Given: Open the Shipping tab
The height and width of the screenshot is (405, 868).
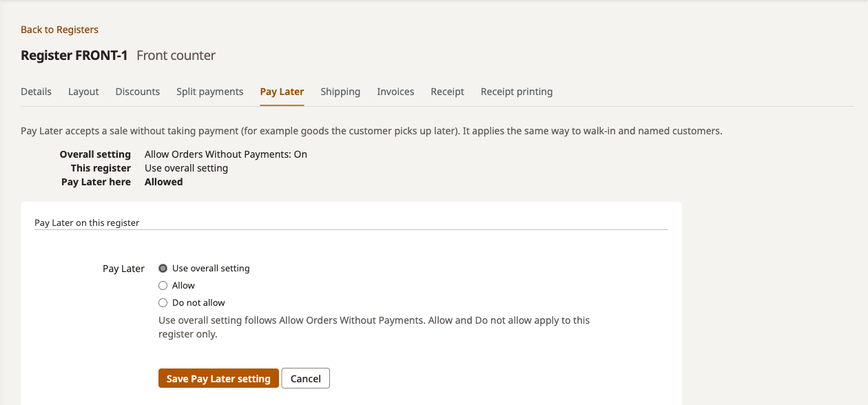Looking at the screenshot, I should [340, 92].
